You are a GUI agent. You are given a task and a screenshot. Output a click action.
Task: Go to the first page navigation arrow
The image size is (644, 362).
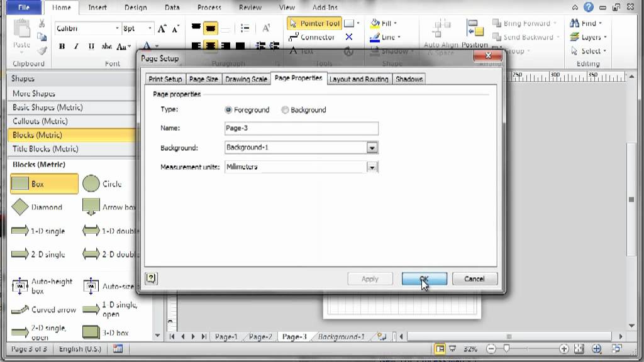tap(172, 337)
